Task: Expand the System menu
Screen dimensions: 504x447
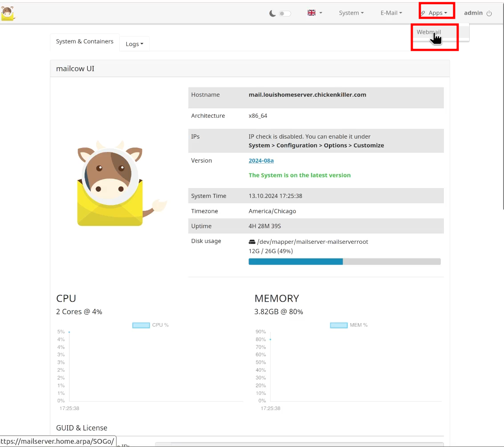Action: coord(351,13)
